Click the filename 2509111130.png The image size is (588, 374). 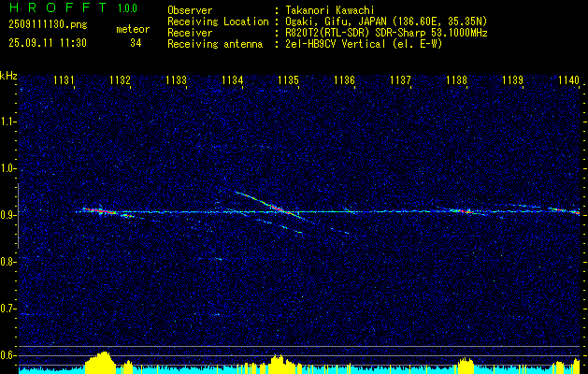click(48, 24)
